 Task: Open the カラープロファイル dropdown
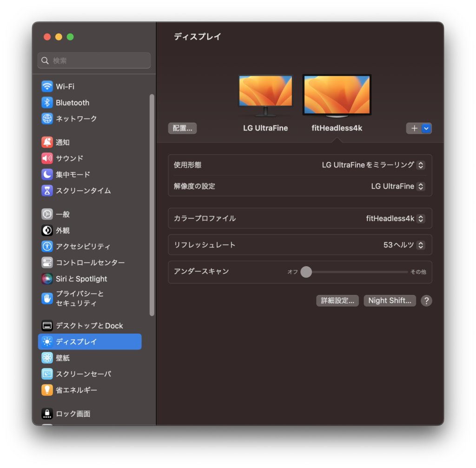420,218
